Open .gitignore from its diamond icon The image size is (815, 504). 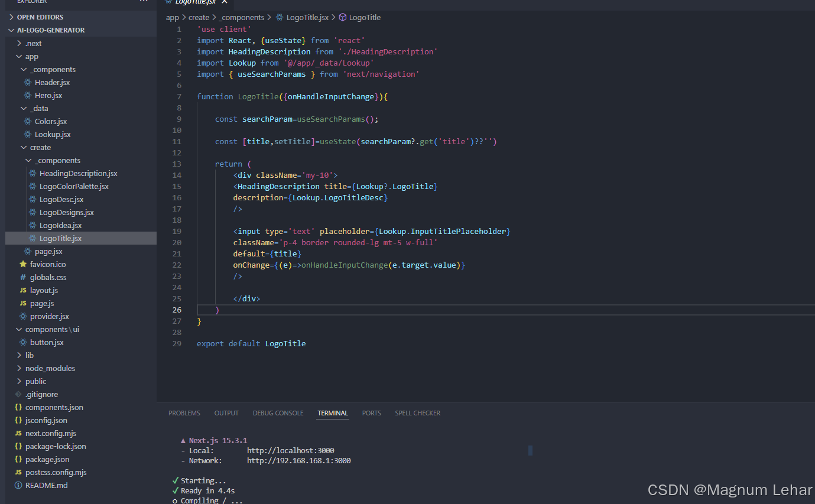point(18,394)
